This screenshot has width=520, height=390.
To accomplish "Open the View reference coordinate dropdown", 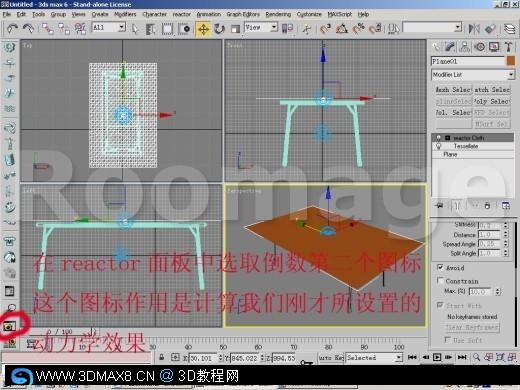I will tap(261, 27).
